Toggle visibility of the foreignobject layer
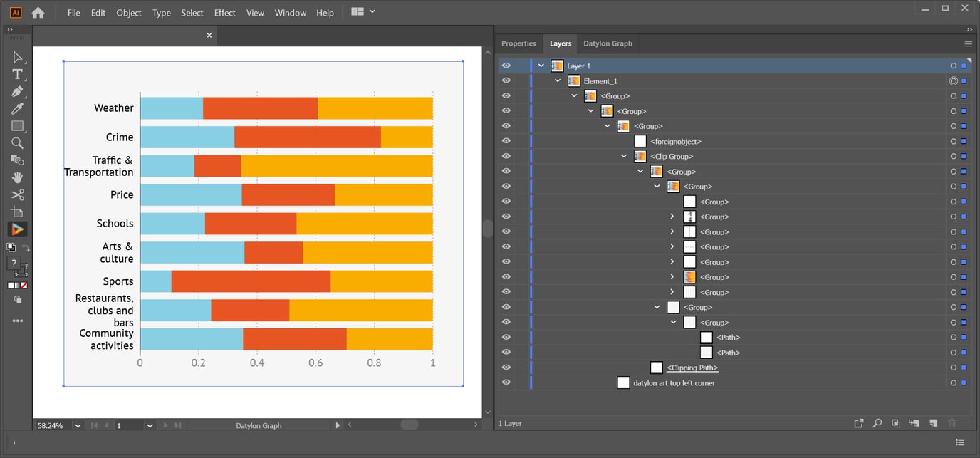980x458 pixels. point(506,141)
